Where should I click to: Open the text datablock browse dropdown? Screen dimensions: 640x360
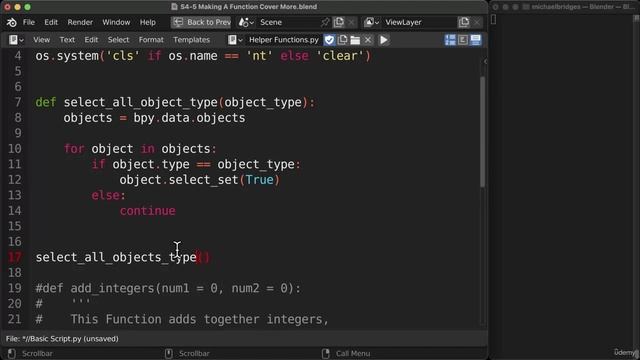pos(235,40)
